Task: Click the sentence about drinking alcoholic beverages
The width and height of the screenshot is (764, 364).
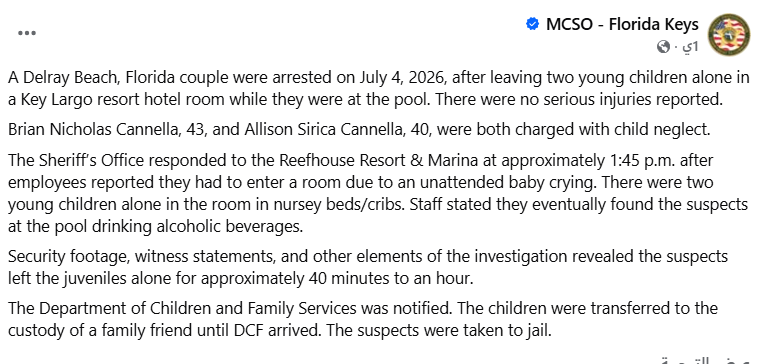Action: point(378,215)
